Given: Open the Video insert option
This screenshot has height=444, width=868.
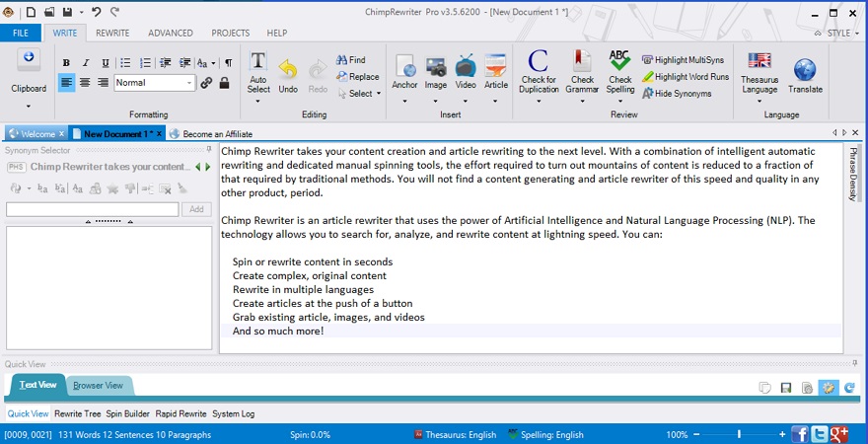Looking at the screenshot, I should click(466, 78).
